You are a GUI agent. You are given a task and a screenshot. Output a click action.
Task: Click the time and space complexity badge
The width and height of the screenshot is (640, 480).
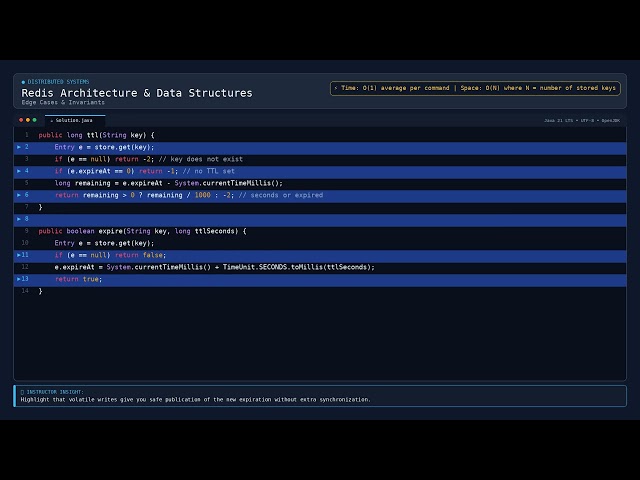pyautogui.click(x=475, y=88)
